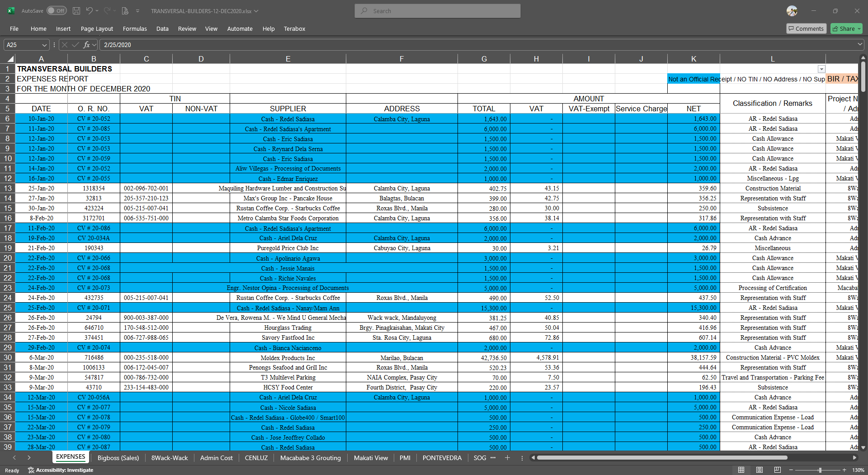This screenshot has height=475, width=868.
Task: Click the sheet tab bar resize handle dots
Action: click(x=522, y=458)
